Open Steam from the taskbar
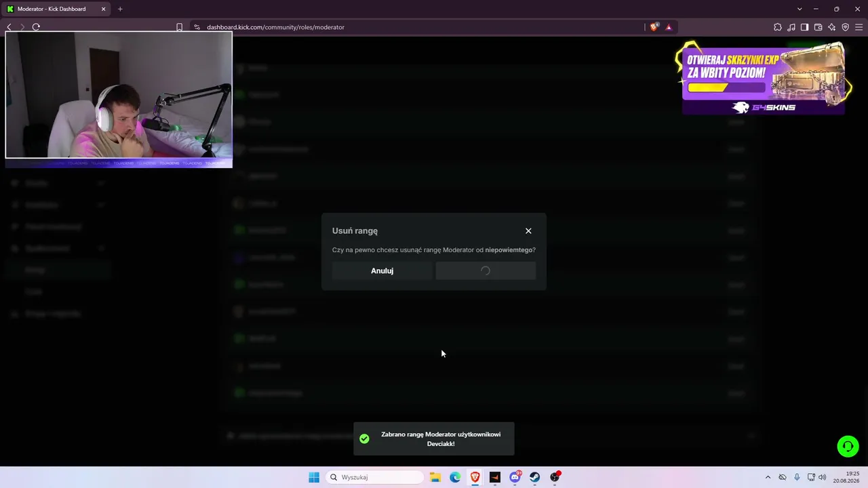 535,477
